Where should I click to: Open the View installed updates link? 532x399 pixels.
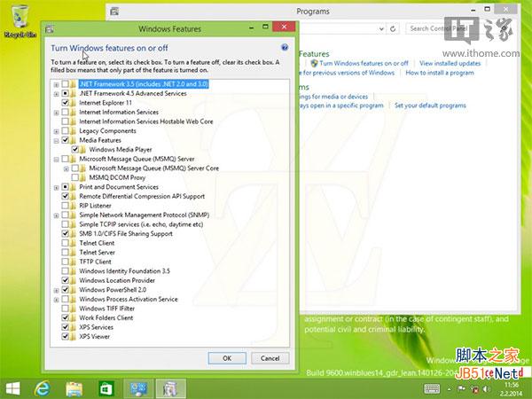tap(450, 64)
